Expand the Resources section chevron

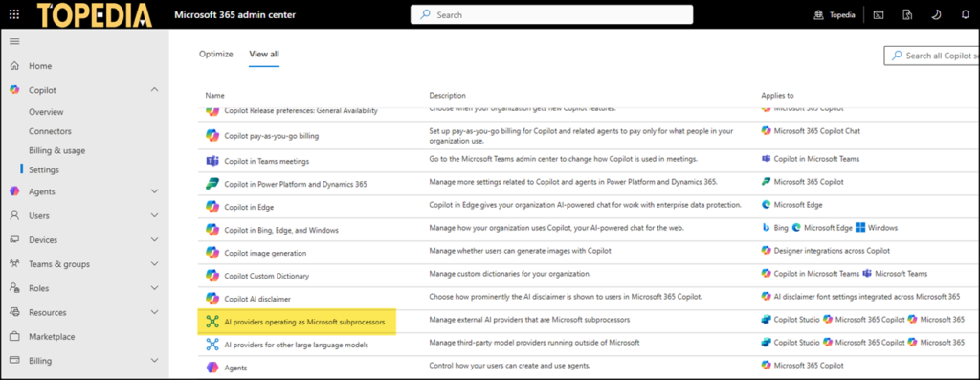[154, 312]
